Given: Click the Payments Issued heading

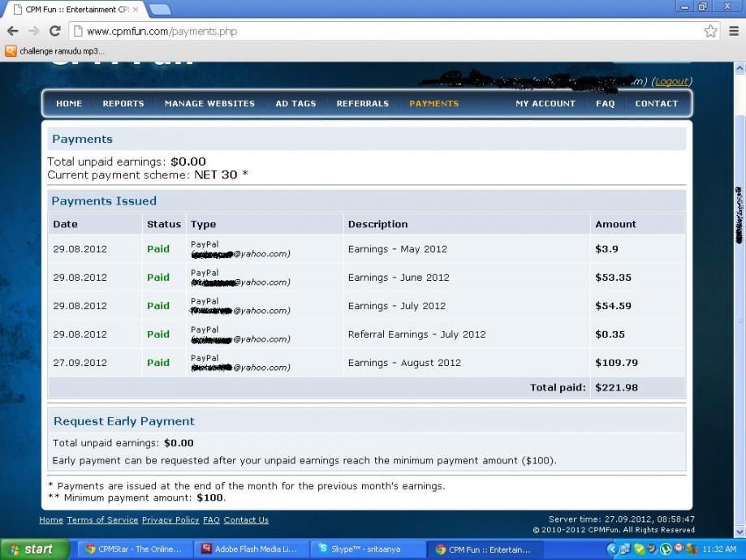Looking at the screenshot, I should point(104,200).
